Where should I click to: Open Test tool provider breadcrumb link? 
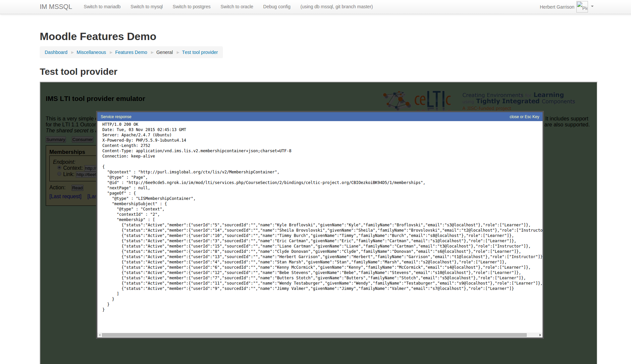coord(200,52)
